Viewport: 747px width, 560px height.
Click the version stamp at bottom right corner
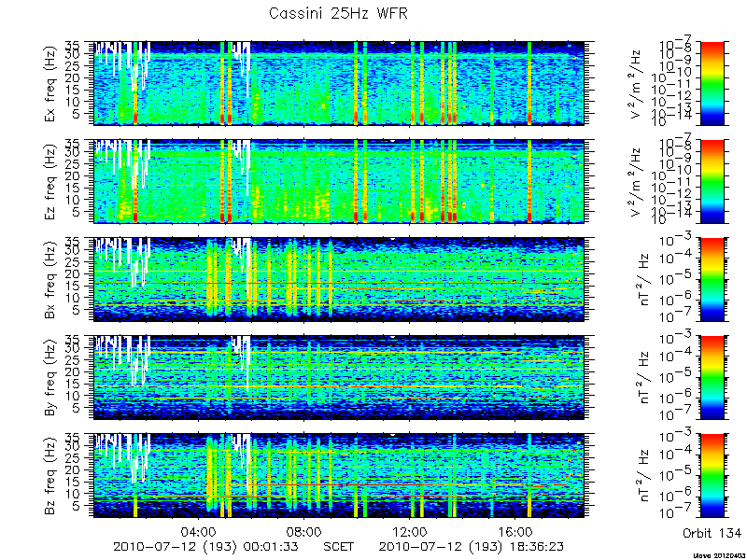click(x=720, y=555)
